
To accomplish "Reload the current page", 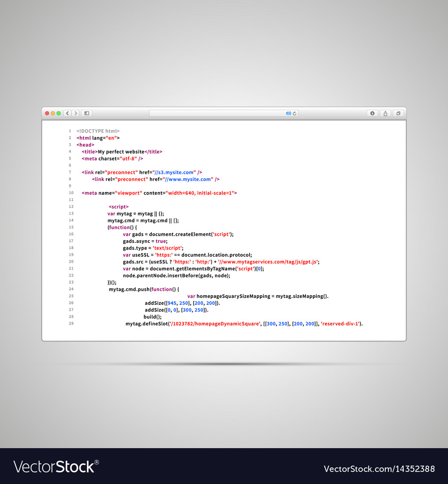I will 295,113.
